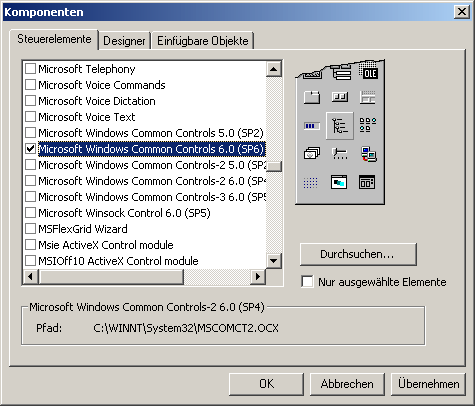The width and height of the screenshot is (475, 406).
Task: Enable the Microsoft Winsock Control 6.0 checkbox
Action: (x=31, y=213)
